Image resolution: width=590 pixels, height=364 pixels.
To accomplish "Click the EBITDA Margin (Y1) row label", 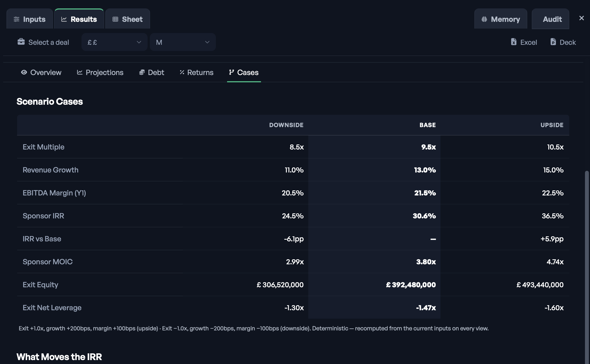I will click(54, 193).
